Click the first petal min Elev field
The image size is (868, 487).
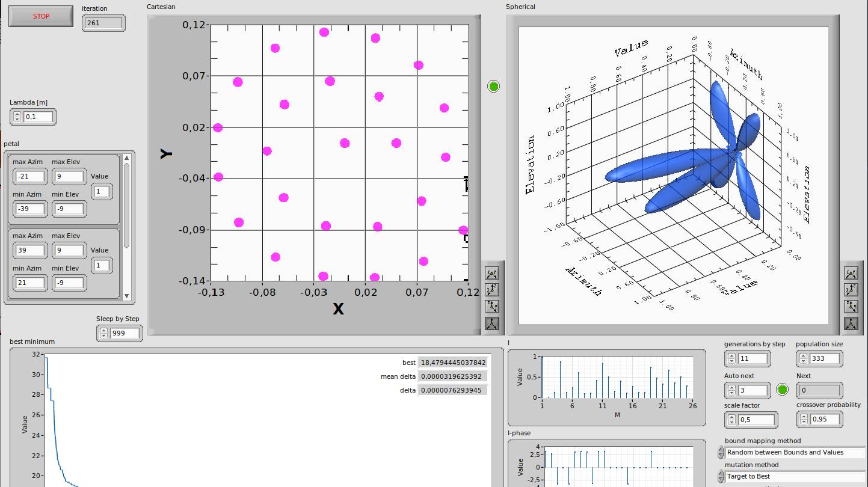[x=69, y=209]
